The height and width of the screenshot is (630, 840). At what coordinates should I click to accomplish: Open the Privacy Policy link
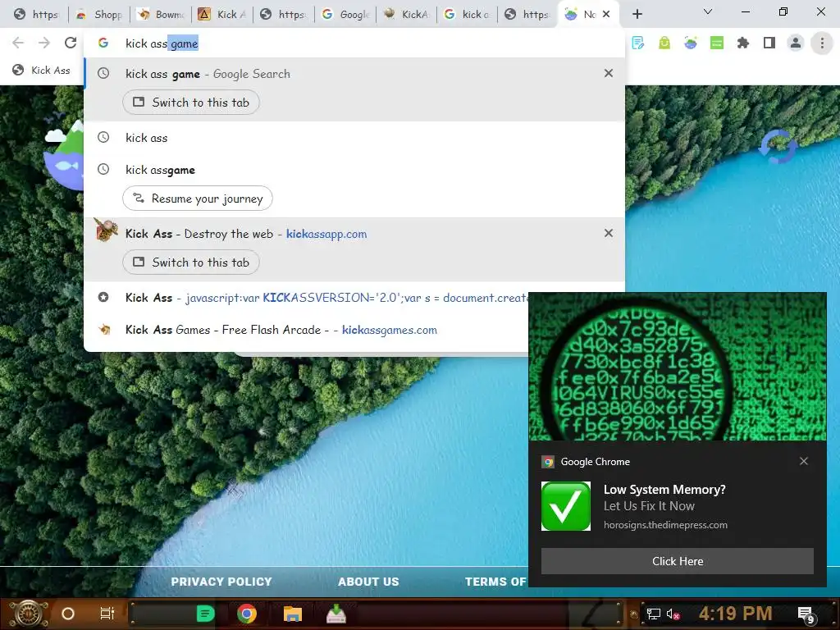[221, 582]
